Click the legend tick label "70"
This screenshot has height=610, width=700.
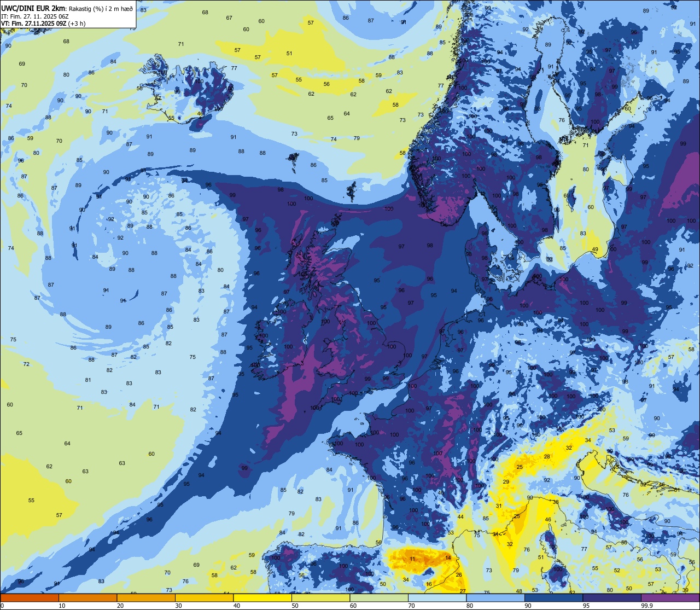point(411,606)
